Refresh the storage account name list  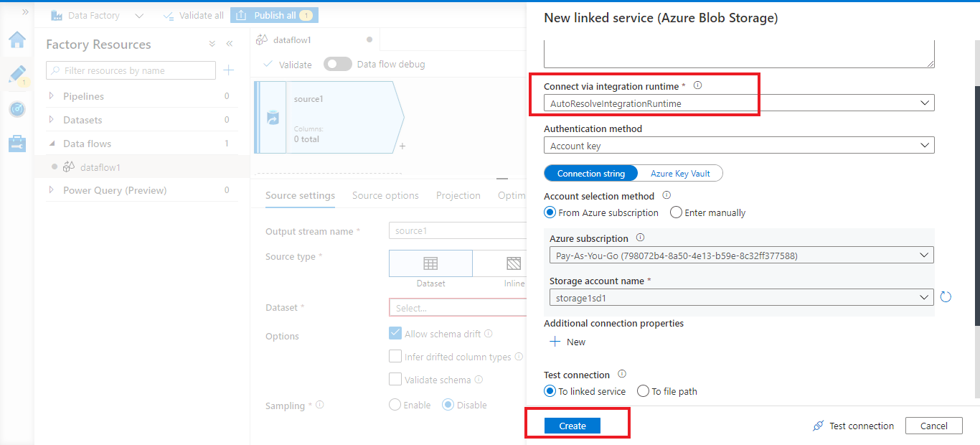tap(946, 297)
